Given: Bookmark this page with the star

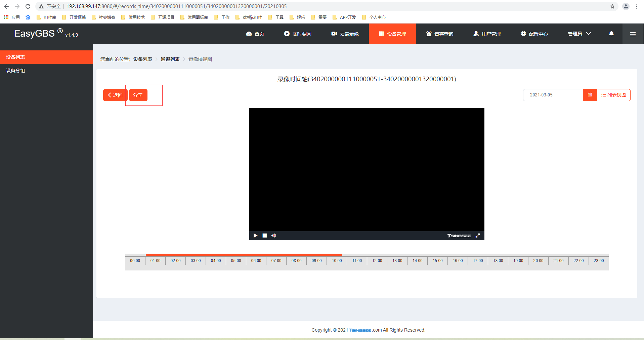Looking at the screenshot, I should click(612, 6).
